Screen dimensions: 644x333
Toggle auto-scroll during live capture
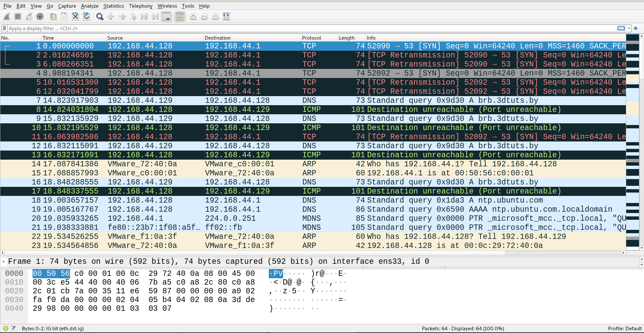coord(166,16)
